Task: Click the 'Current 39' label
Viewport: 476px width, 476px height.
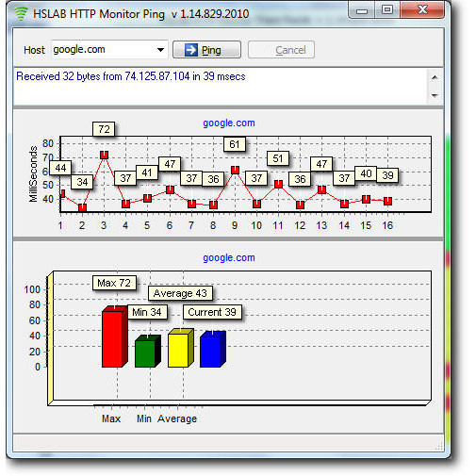Action: 212,312
